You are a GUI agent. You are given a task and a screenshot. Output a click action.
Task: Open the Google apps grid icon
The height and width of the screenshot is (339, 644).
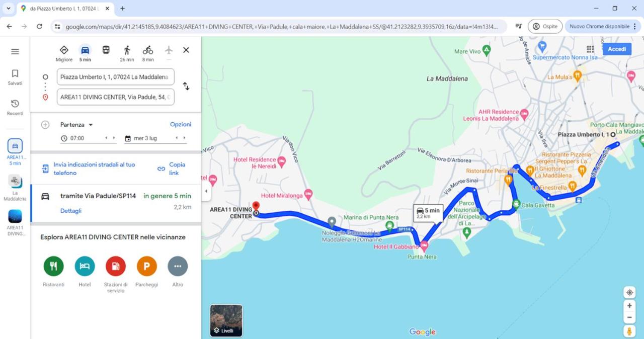tap(590, 49)
